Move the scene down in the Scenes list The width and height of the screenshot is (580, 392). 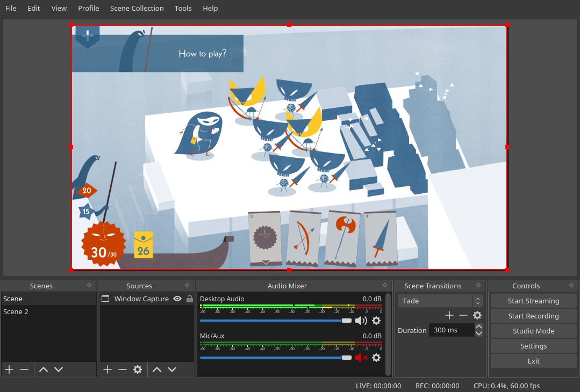coord(59,369)
